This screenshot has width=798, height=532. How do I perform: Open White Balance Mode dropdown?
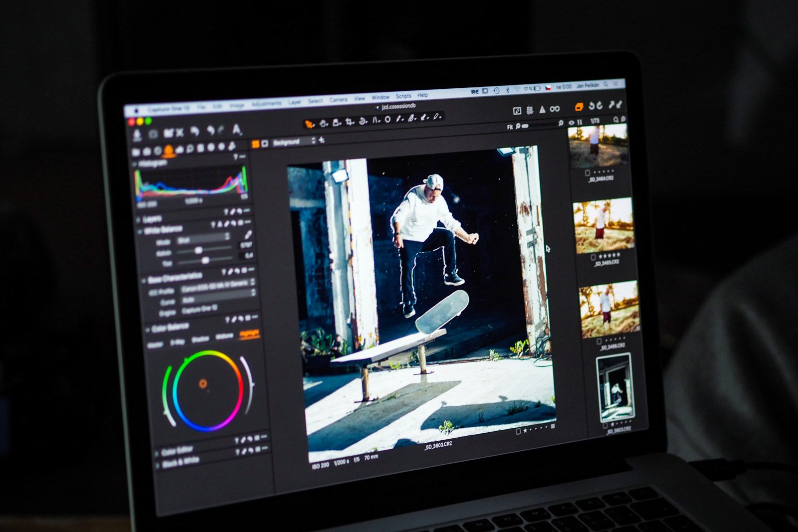point(203,239)
